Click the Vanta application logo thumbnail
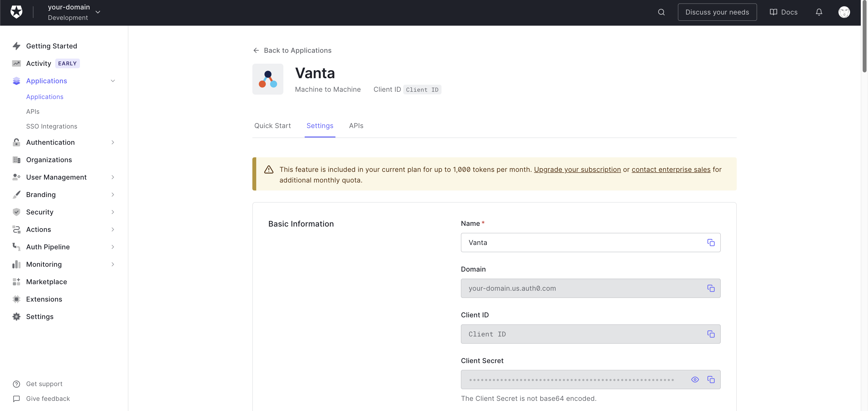Screen dimensions: 868x411 (268, 79)
